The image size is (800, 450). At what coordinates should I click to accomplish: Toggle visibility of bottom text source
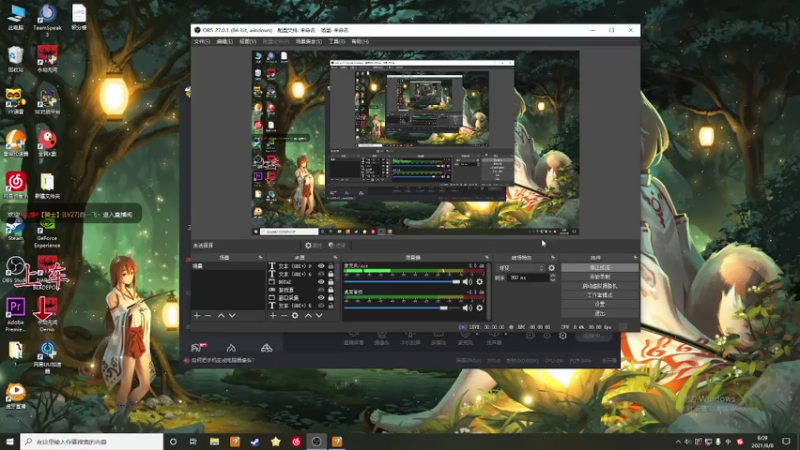coord(321,306)
